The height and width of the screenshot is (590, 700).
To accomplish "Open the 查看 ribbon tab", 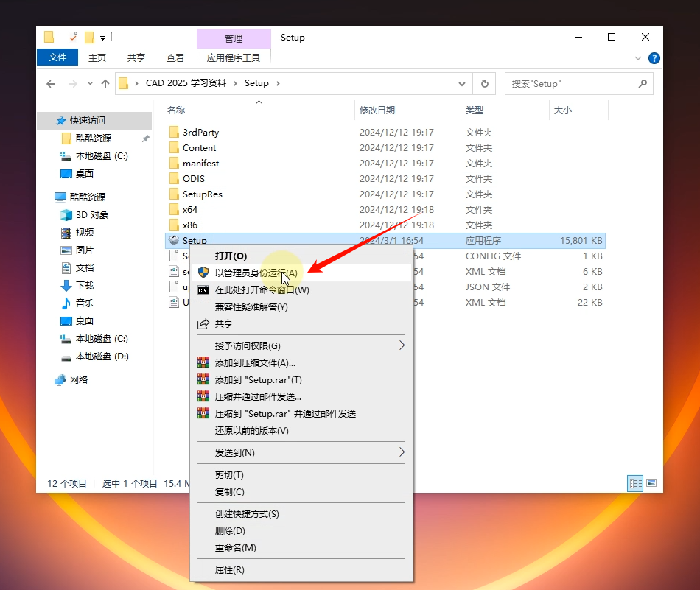I will 175,57.
